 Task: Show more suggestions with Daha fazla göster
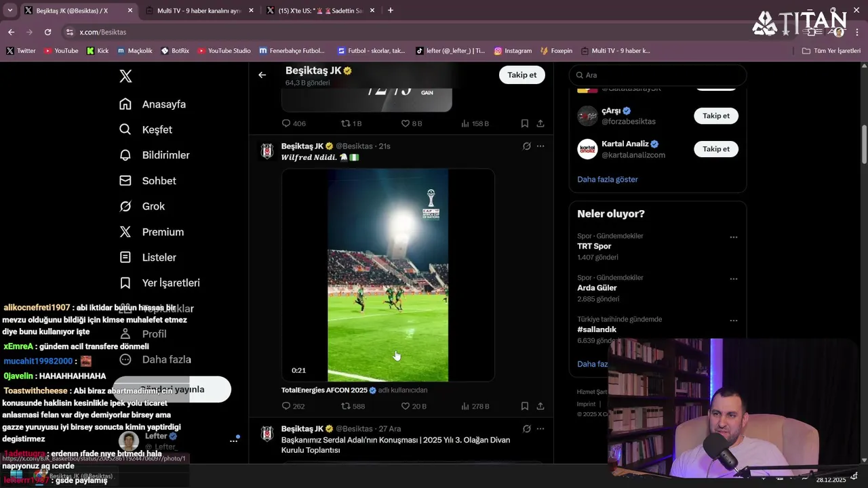pos(608,180)
